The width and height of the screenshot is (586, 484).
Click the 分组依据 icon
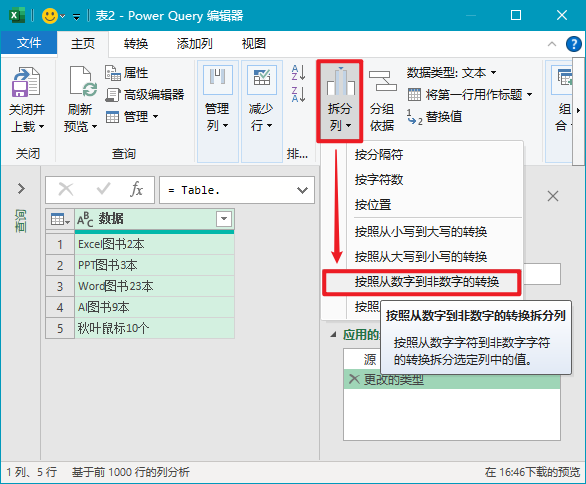click(x=382, y=80)
